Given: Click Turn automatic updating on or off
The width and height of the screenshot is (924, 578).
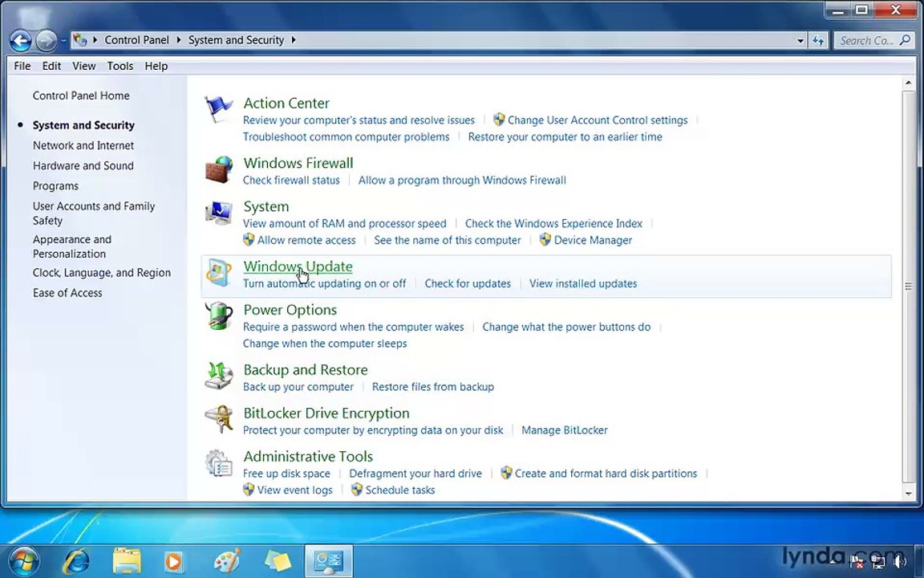Looking at the screenshot, I should [324, 283].
